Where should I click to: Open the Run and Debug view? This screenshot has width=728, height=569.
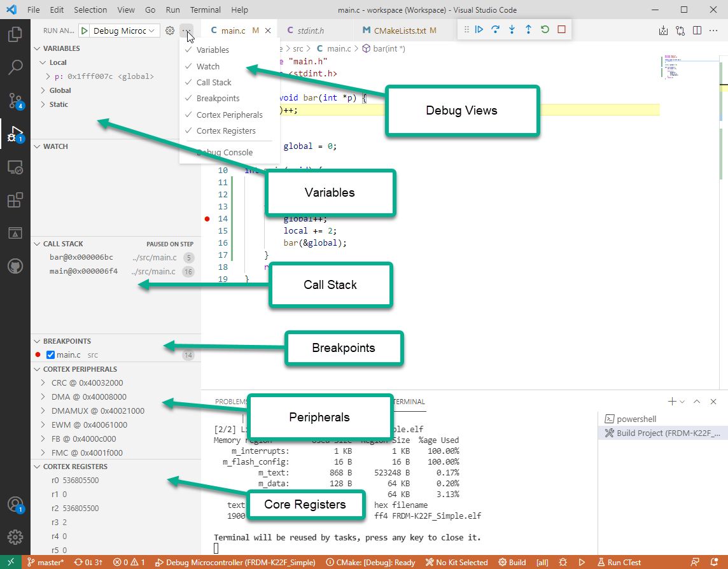click(15, 134)
